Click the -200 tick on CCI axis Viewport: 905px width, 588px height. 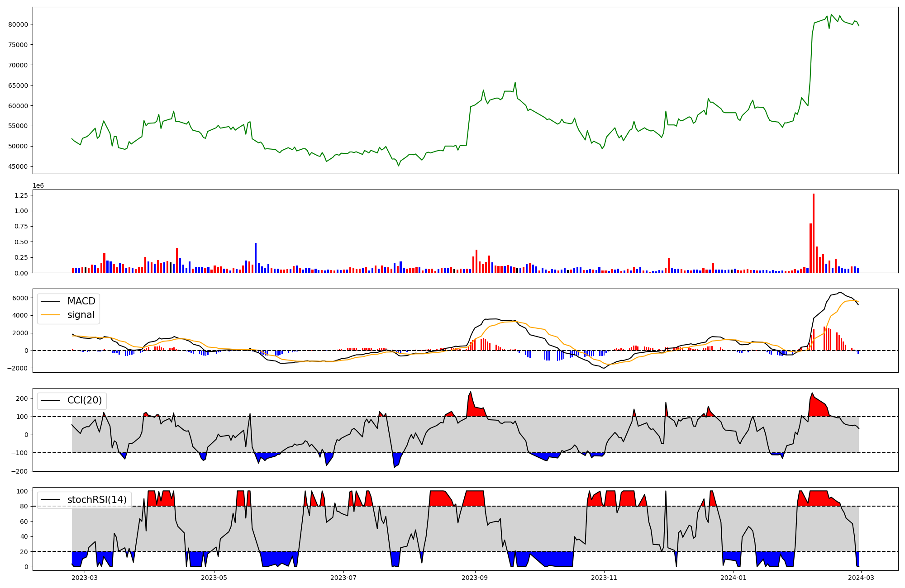(19, 471)
